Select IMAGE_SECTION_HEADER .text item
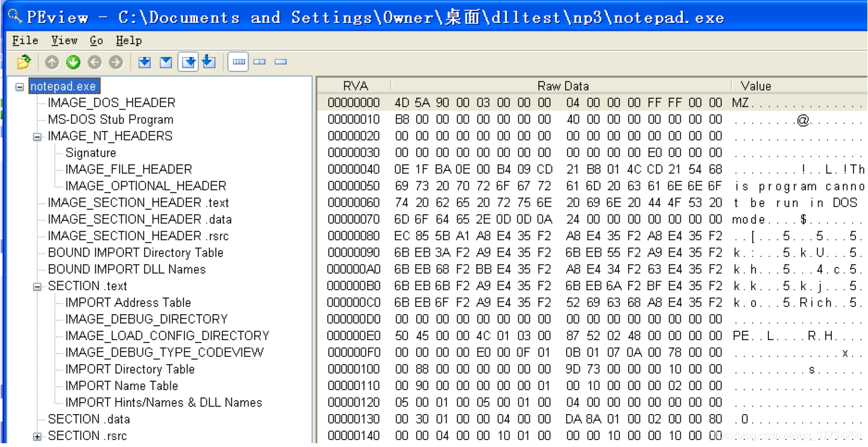 click(x=138, y=203)
